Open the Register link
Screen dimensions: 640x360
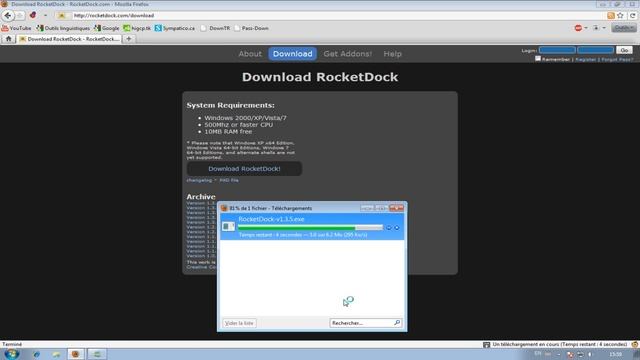click(585, 60)
